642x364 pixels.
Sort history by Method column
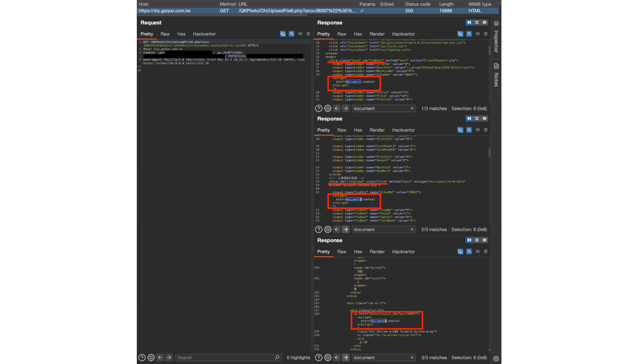click(x=228, y=4)
